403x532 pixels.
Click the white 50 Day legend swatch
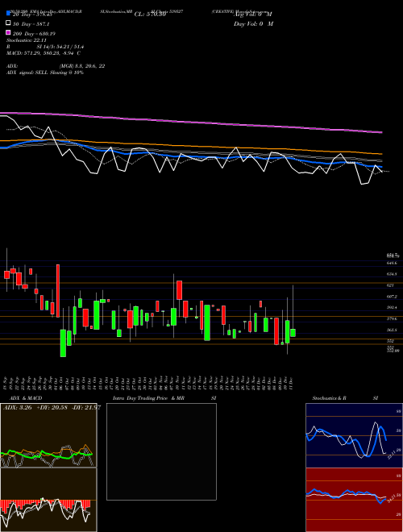pos(9,23)
